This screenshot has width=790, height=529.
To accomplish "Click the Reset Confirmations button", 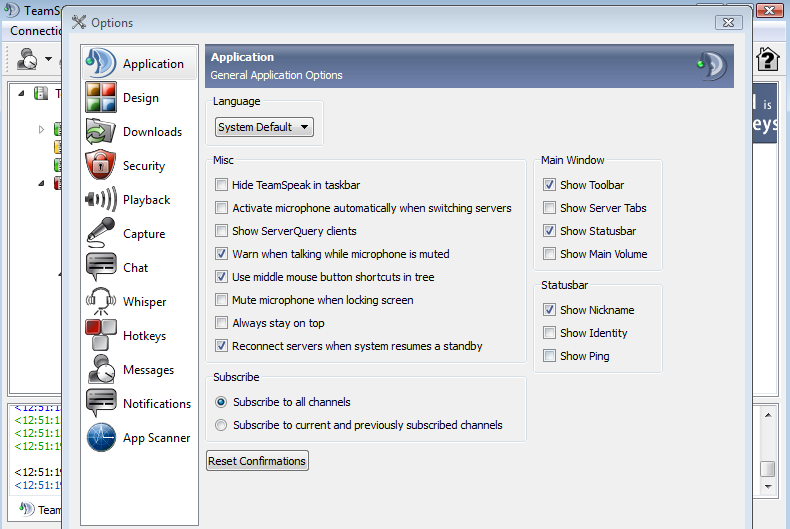I will (257, 461).
